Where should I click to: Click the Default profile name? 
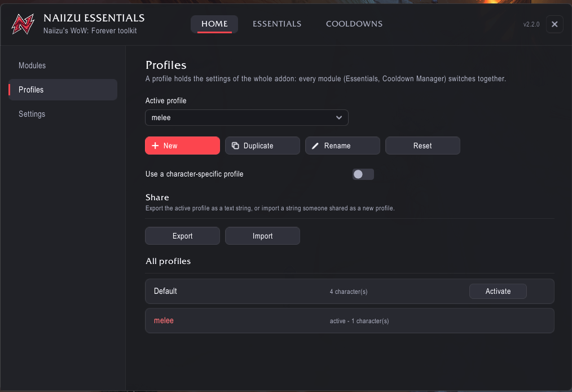click(165, 292)
